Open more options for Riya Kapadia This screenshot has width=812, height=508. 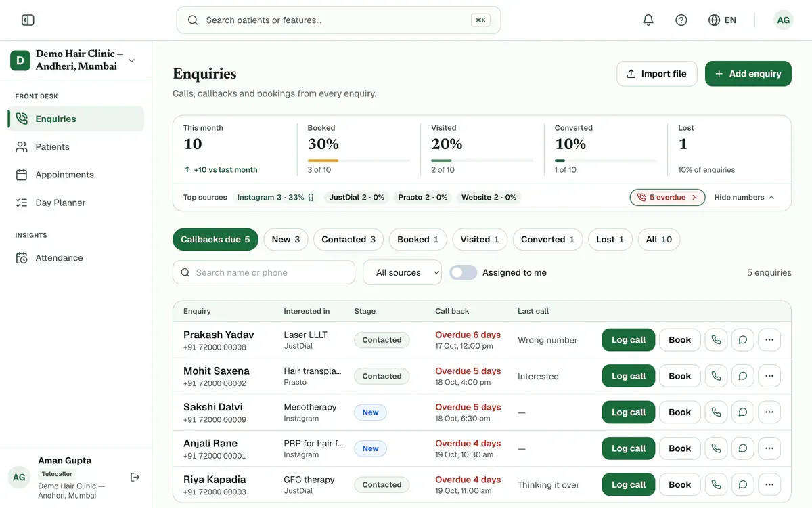point(769,485)
